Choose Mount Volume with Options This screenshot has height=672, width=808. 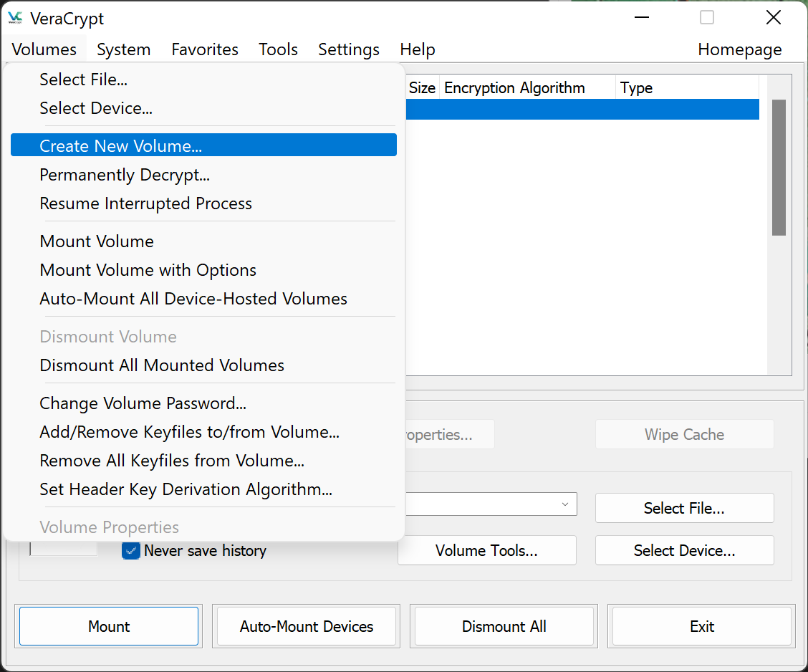[x=148, y=270]
